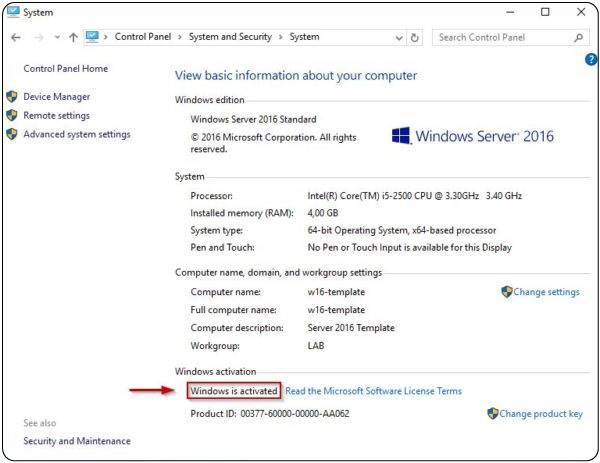Viewport: 600px width, 463px height.
Task: Click the Workgroup value LAB
Action: pyautogui.click(x=316, y=346)
